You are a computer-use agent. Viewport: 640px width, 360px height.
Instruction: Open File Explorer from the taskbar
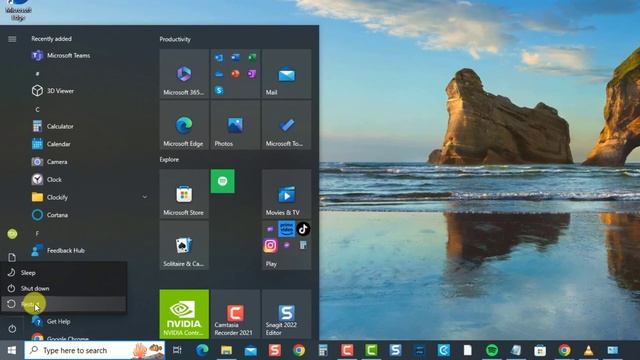pyautogui.click(x=227, y=350)
